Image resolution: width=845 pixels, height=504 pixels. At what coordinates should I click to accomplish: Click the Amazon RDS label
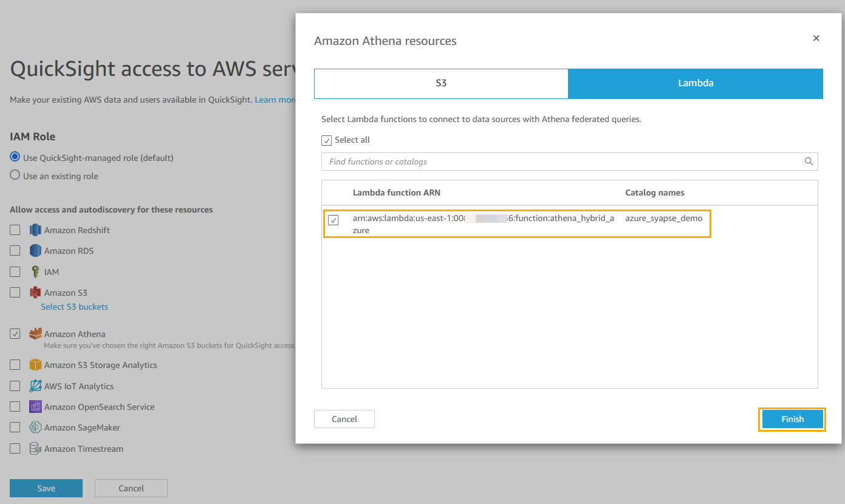[x=69, y=251]
